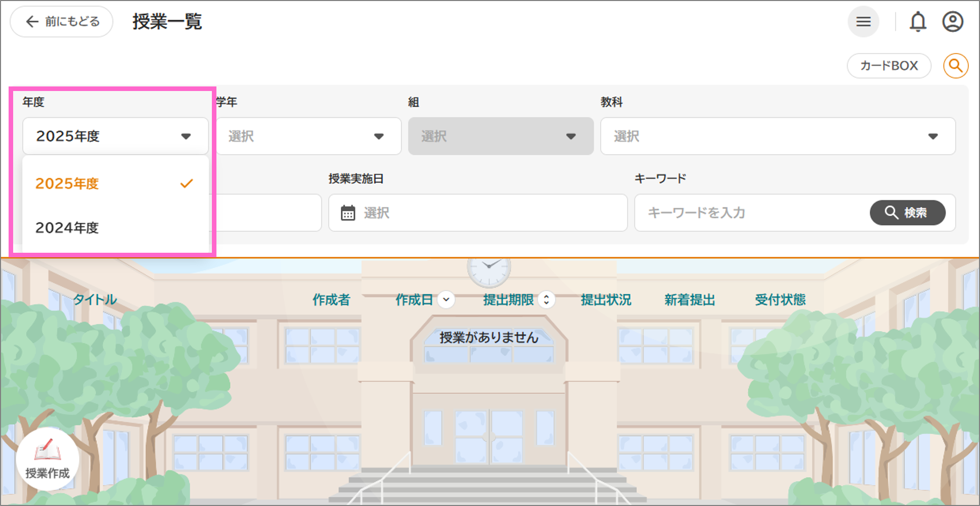
Task: Toggle 提出期限 sort arrows icon
Action: point(546,300)
